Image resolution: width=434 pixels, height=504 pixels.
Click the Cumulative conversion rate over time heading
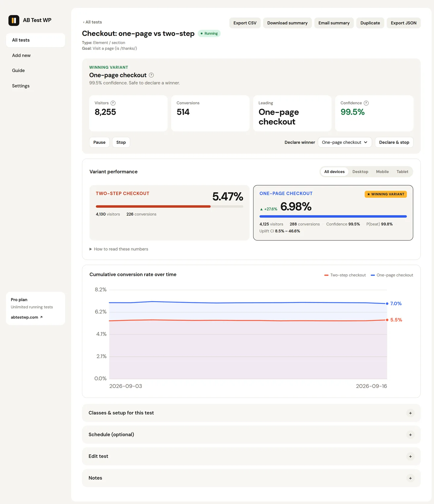pyautogui.click(x=133, y=275)
